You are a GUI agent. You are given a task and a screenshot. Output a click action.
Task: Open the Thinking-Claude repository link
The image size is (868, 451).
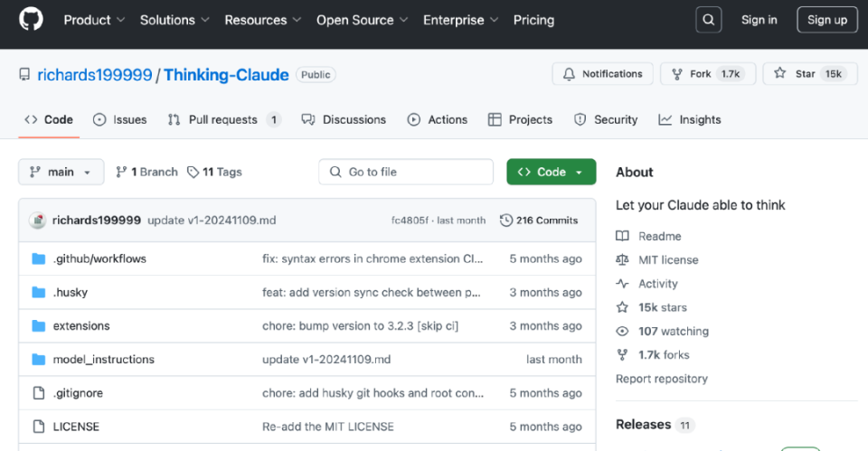point(226,75)
